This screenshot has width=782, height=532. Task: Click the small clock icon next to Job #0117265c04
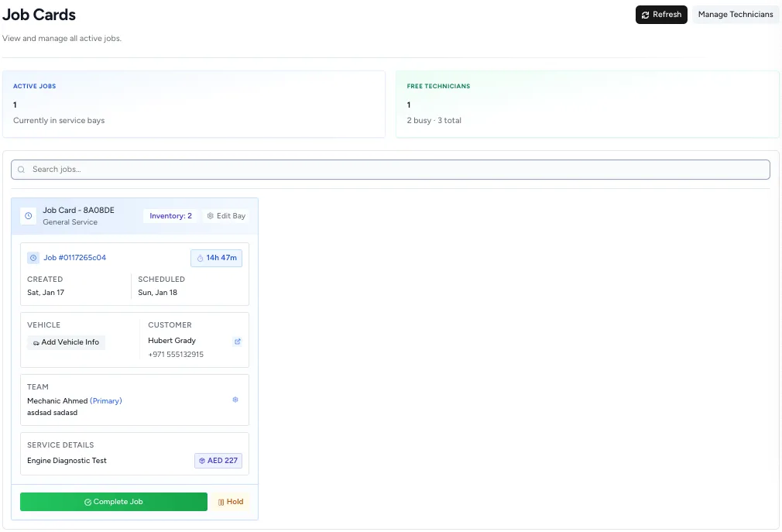[x=33, y=258]
